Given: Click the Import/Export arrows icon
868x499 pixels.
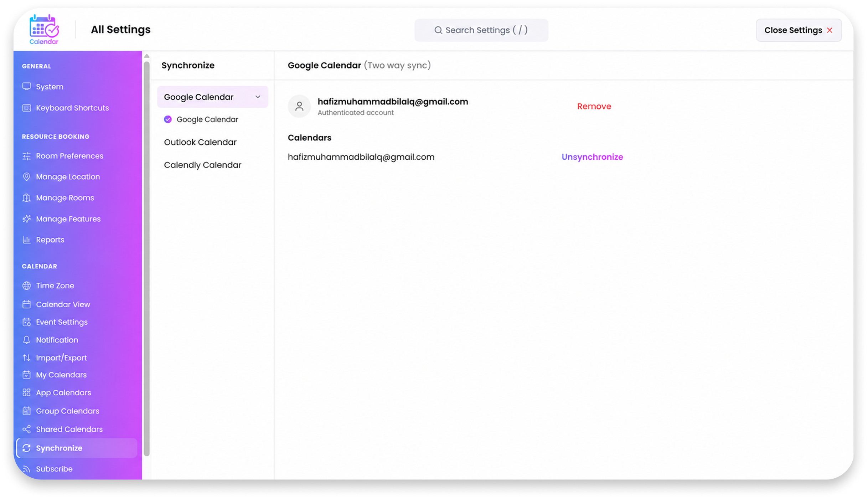Looking at the screenshot, I should point(26,357).
